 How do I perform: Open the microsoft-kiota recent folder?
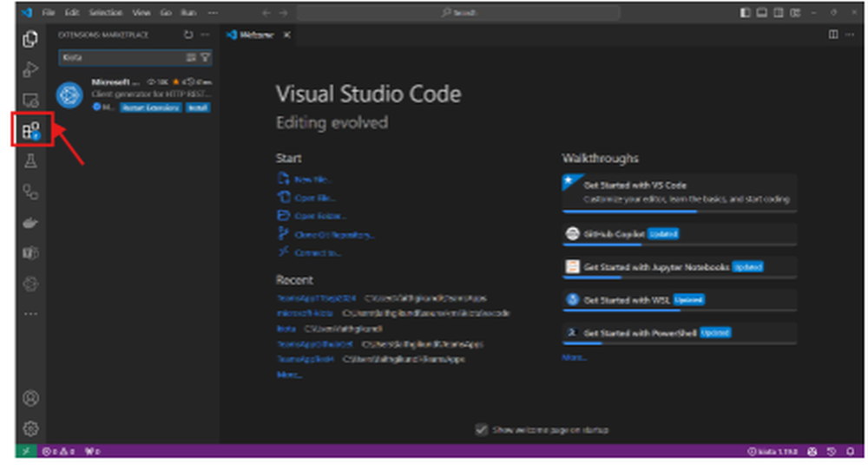pyautogui.click(x=305, y=313)
